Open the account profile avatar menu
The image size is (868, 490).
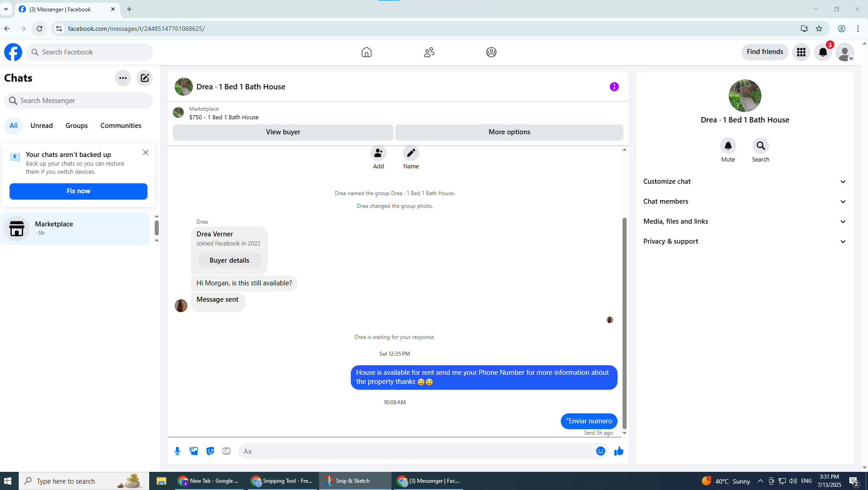[x=845, y=52]
